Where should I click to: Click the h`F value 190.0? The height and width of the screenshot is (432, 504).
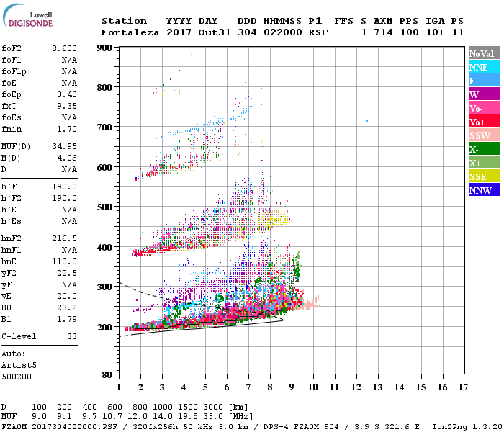point(64,186)
